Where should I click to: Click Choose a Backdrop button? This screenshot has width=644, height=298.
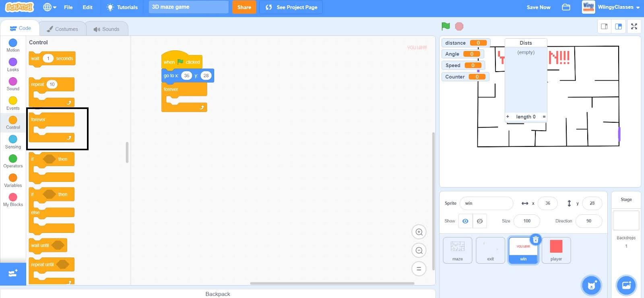pyautogui.click(x=626, y=285)
